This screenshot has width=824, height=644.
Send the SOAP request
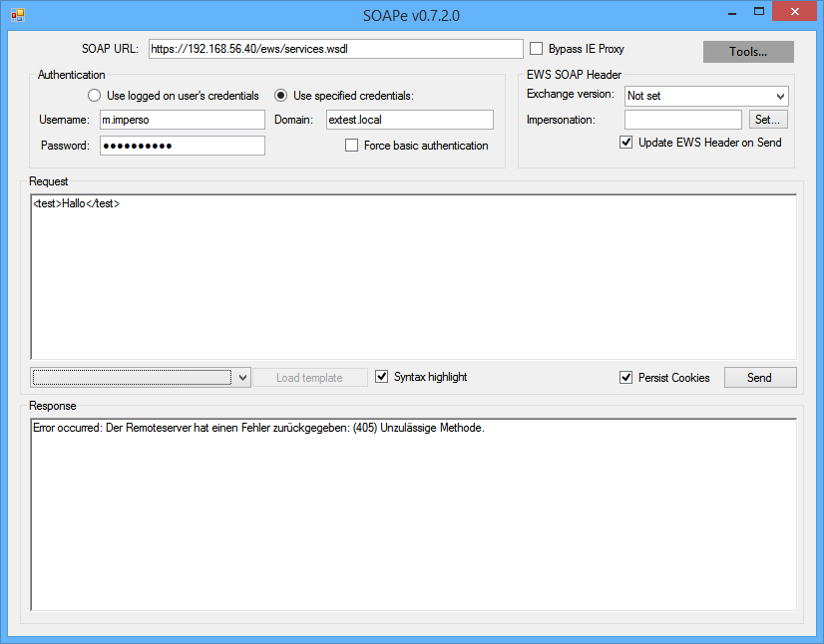(x=760, y=377)
